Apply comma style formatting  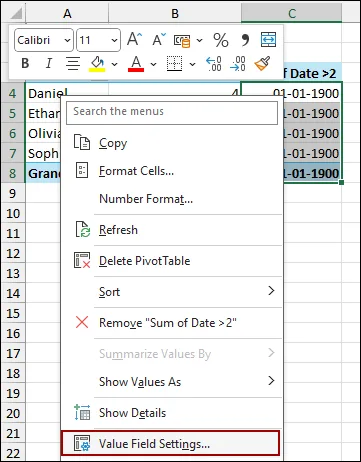click(x=245, y=40)
